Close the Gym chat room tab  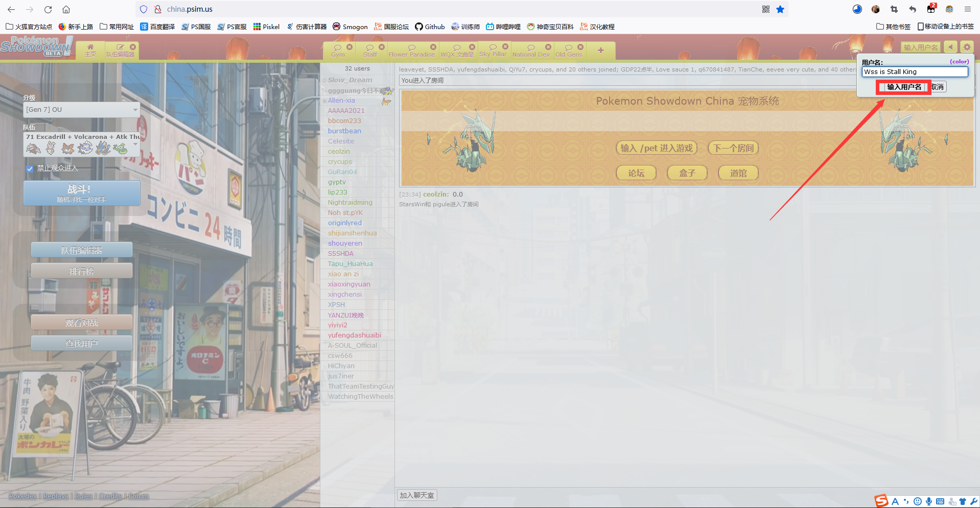coord(349,47)
